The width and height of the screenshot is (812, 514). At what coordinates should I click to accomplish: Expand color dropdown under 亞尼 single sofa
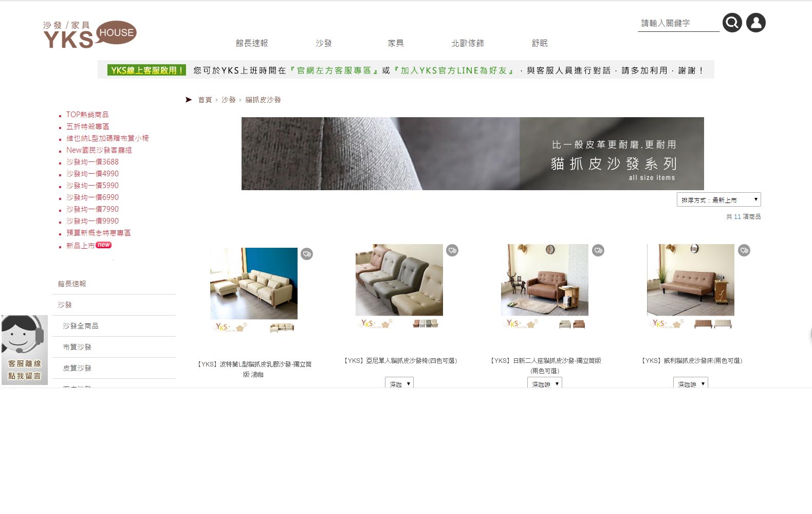coord(399,383)
